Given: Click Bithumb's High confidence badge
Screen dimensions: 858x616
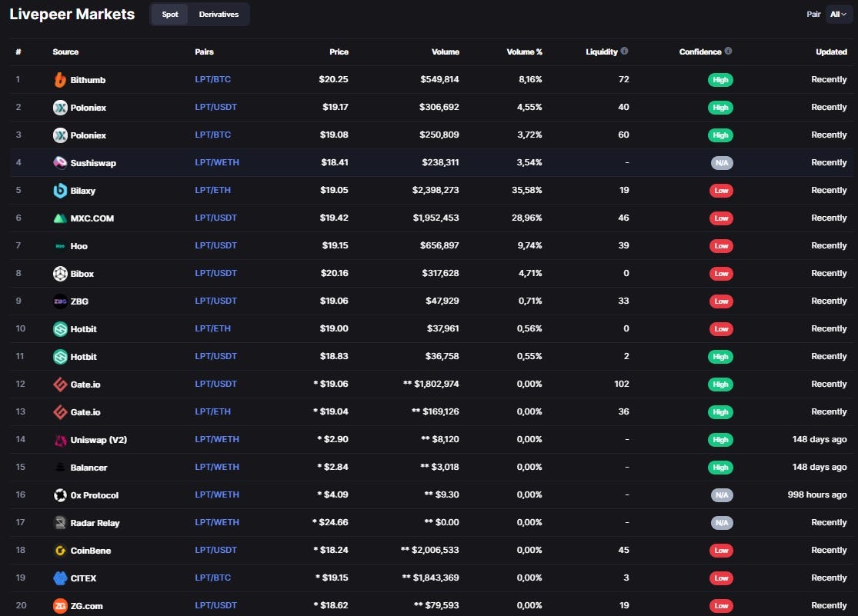Looking at the screenshot, I should 720,80.
